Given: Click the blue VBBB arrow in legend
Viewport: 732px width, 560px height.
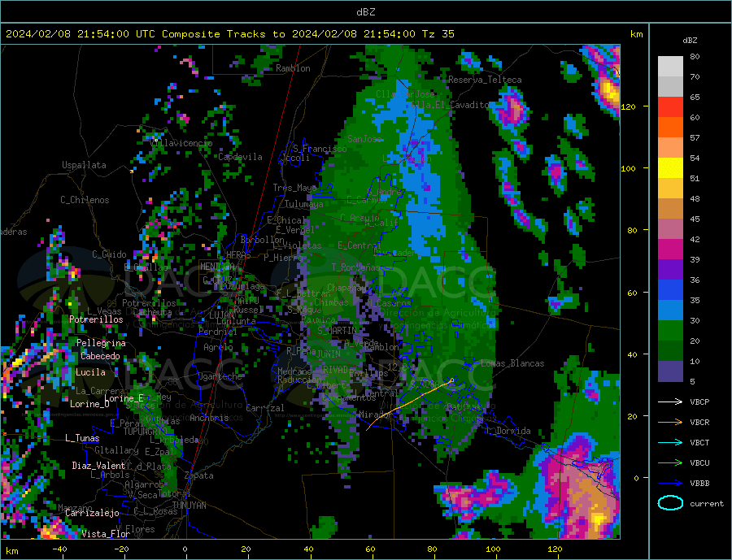Looking at the screenshot, I should (670, 483).
